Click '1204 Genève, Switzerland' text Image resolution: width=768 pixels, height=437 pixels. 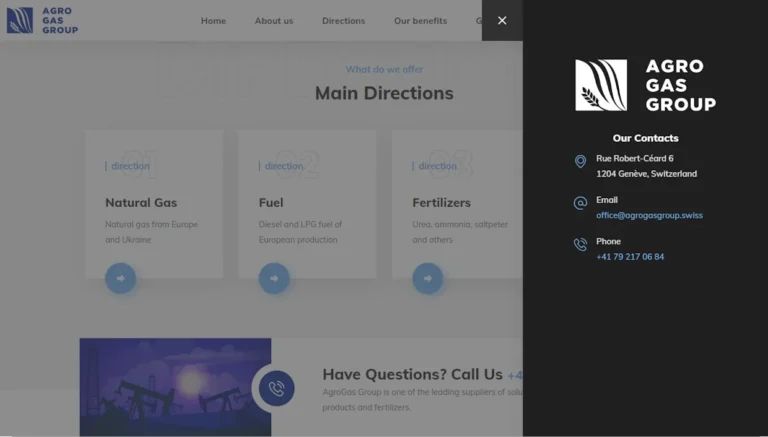coord(646,174)
